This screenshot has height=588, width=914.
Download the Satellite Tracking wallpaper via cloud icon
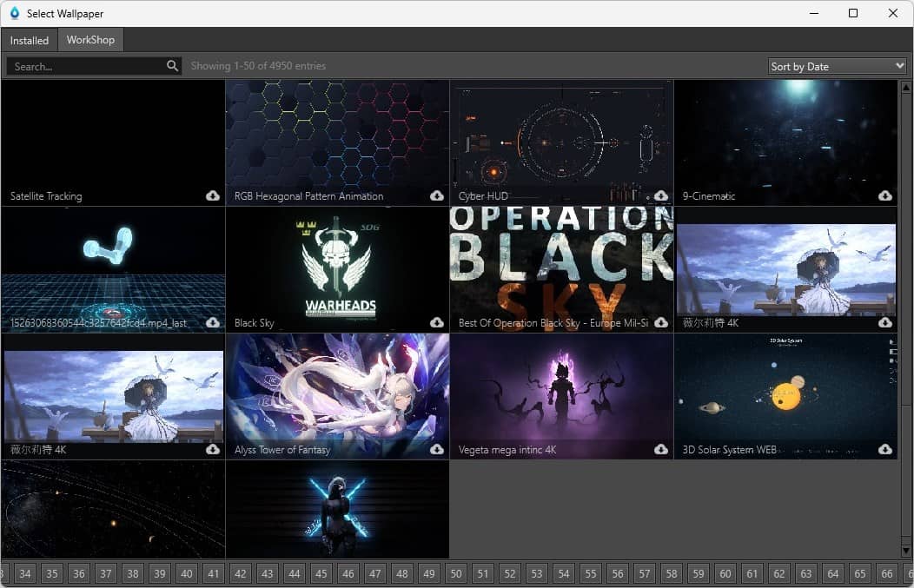point(213,195)
